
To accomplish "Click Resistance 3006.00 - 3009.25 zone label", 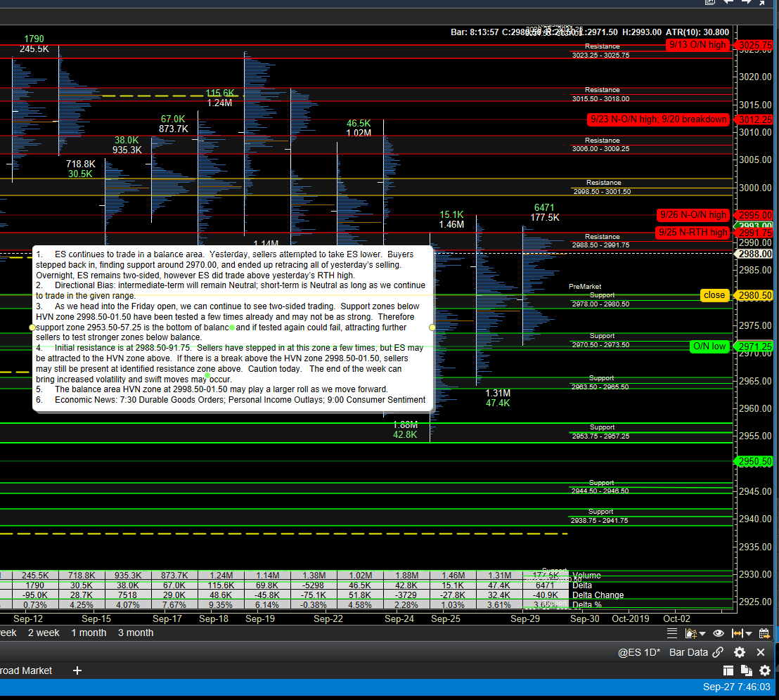I will pyautogui.click(x=601, y=145).
